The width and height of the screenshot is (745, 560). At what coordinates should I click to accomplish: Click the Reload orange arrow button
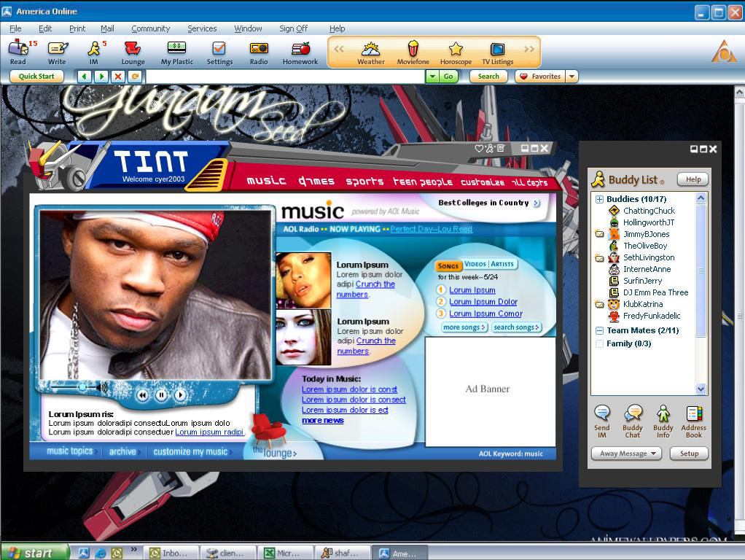tap(134, 76)
